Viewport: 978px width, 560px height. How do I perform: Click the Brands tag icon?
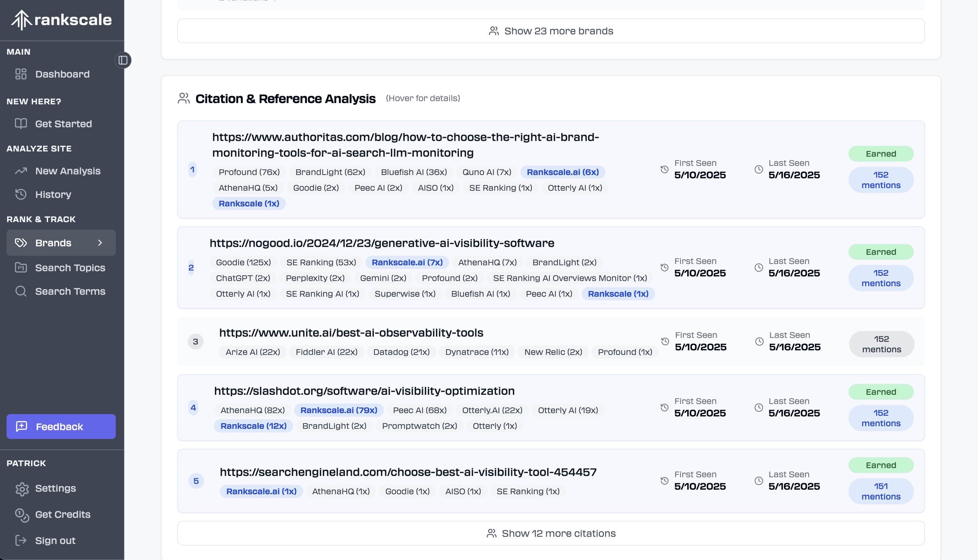21,243
